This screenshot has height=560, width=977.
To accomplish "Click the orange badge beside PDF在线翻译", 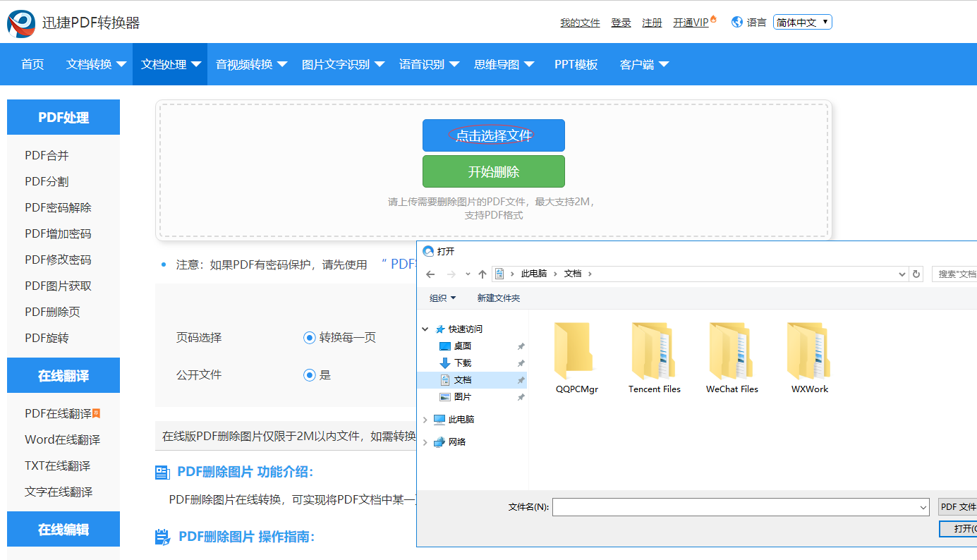I will [x=96, y=413].
